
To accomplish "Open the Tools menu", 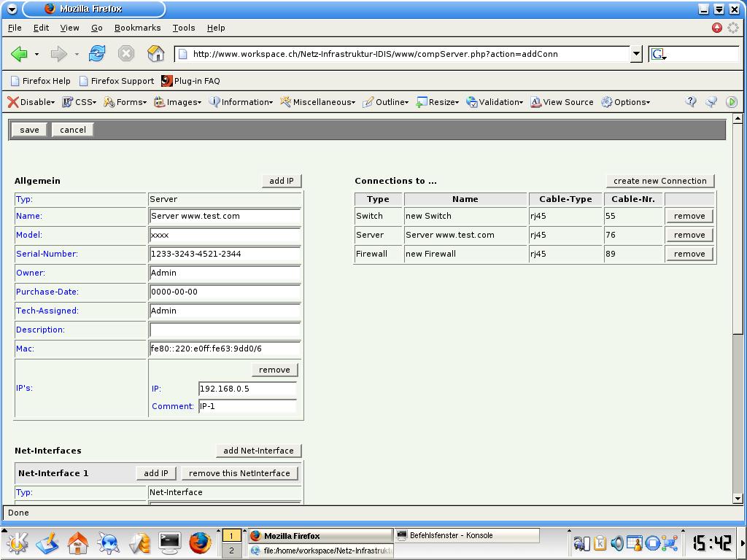I will [184, 28].
